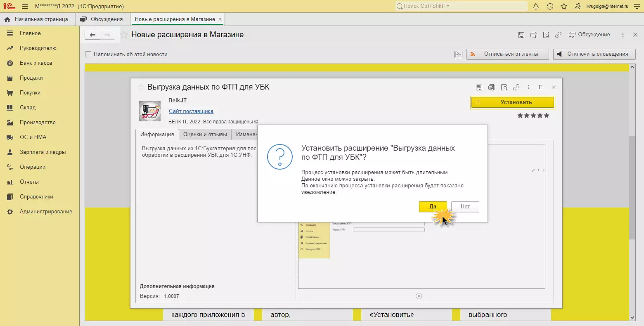This screenshot has width=644, height=326.
Task: Select the Новые расширения в Магазине tab
Action: pyautogui.click(x=175, y=19)
